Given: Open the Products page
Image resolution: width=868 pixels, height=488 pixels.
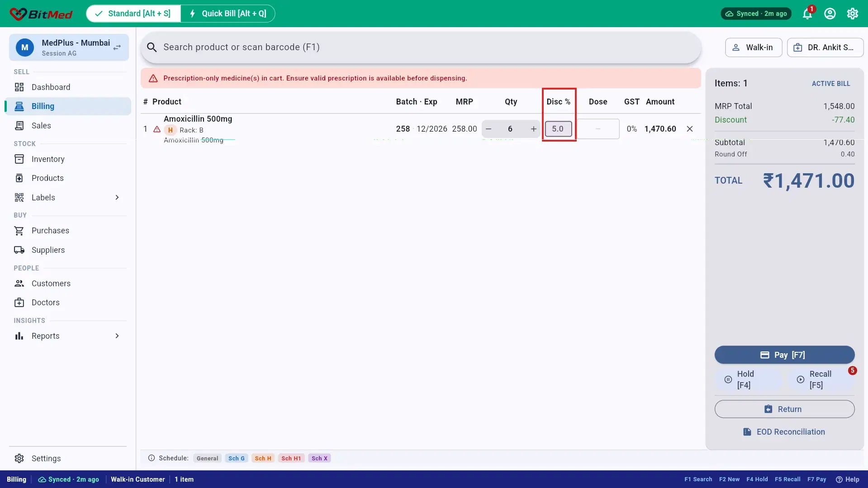Looking at the screenshot, I should click(x=68, y=178).
